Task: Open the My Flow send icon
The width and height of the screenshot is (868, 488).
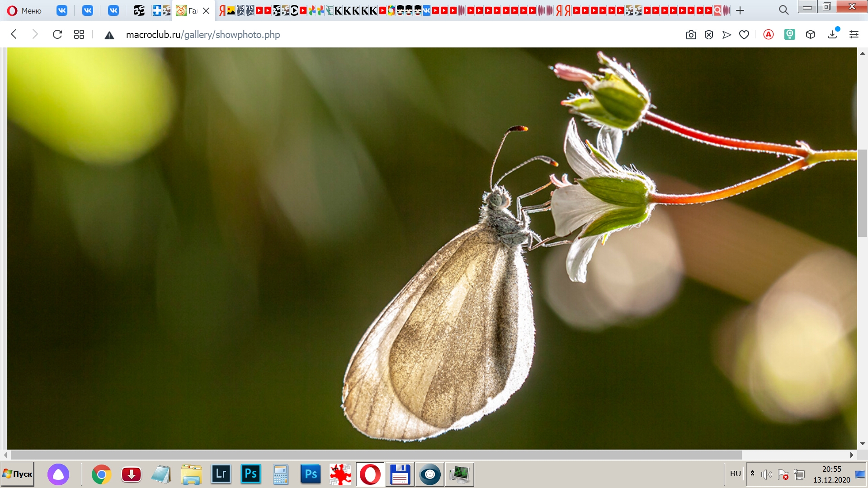Action: 726,35
